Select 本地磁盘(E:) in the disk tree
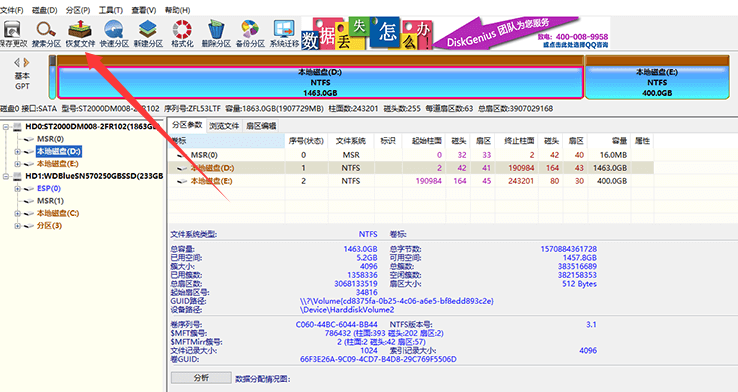The height and width of the screenshot is (392, 738). click(57, 164)
